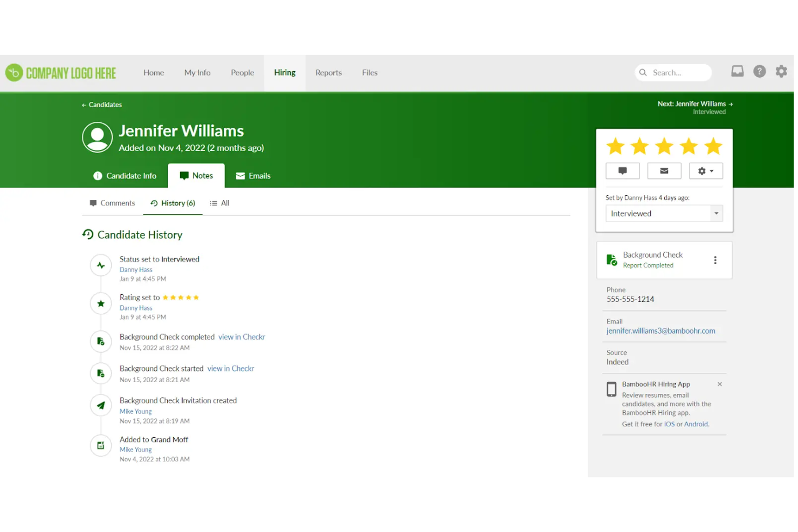The image size is (798, 532).
Task: Dismiss the BambooHR Hiring App promo with the X
Action: coord(719,384)
